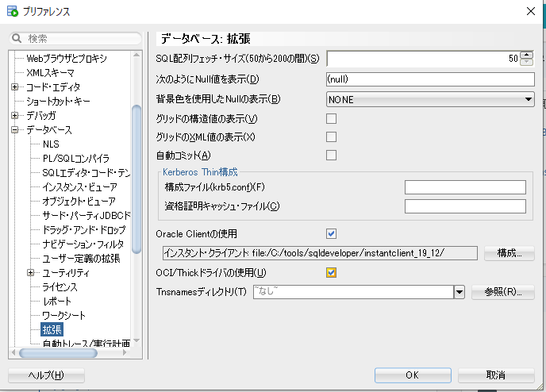Open the Tnsnamesディレクトリ dropdown arrow

coord(459,292)
